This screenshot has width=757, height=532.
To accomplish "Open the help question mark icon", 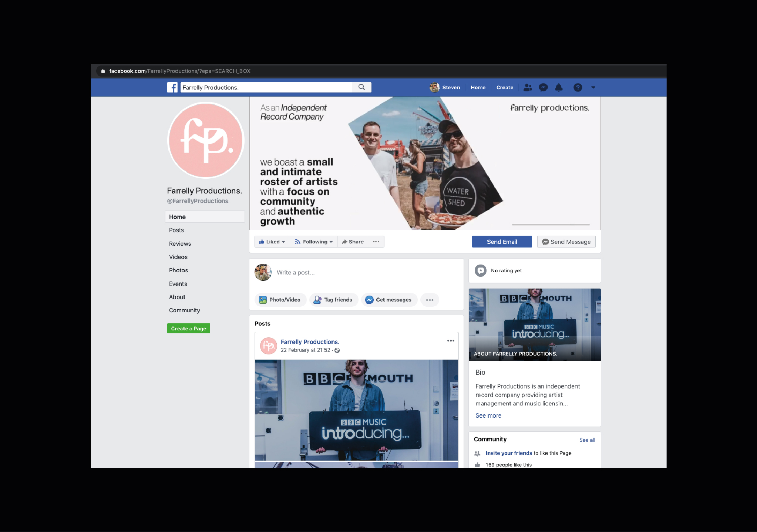I will coord(578,87).
